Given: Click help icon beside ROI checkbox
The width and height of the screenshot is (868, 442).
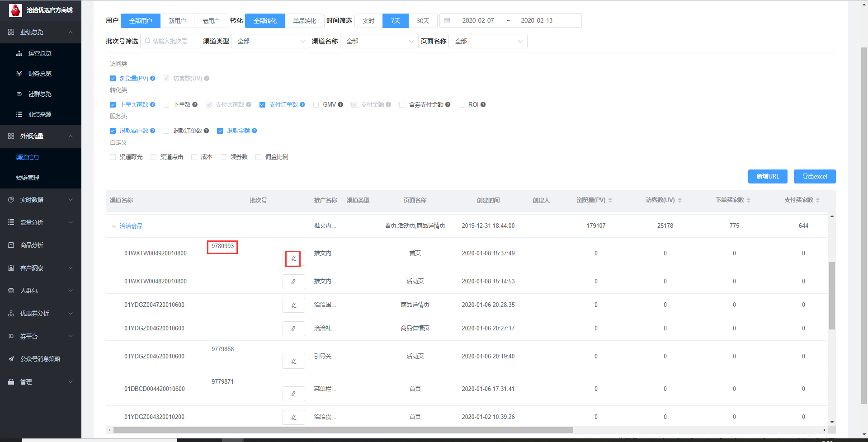Looking at the screenshot, I should tap(483, 104).
